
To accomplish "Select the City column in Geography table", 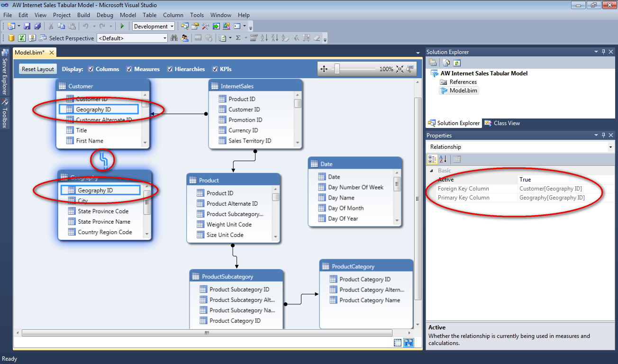I will (83, 201).
